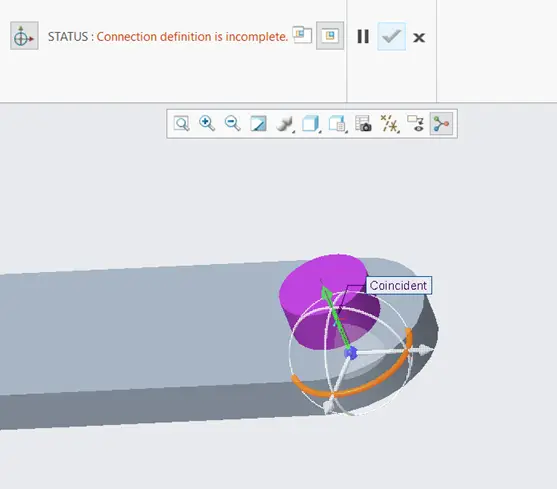
Task: Toggle the 3D dragger display button
Action: tap(24, 36)
